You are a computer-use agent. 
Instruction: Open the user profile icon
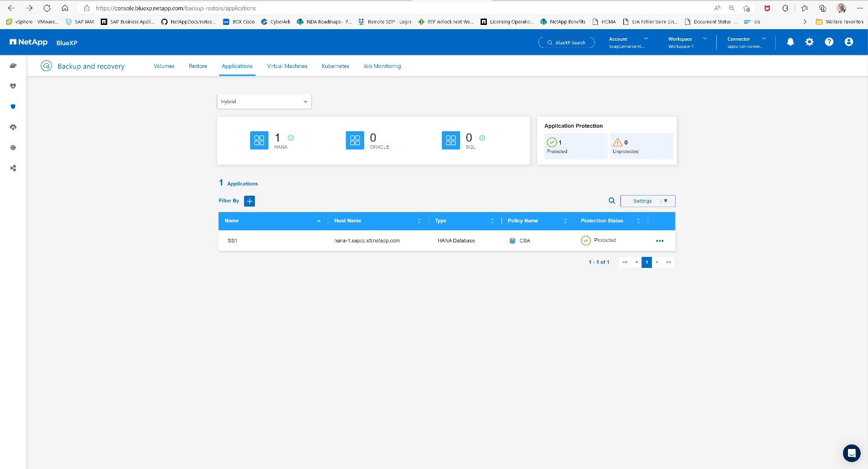[849, 42]
